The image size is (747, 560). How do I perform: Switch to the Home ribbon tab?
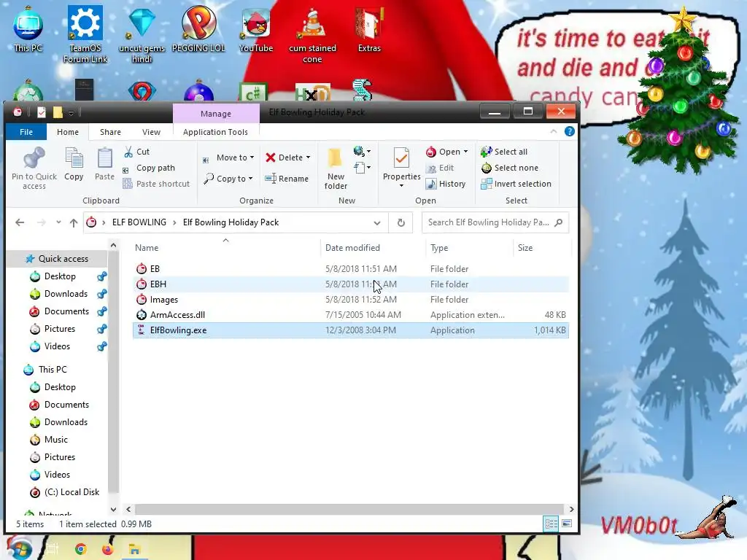68,132
